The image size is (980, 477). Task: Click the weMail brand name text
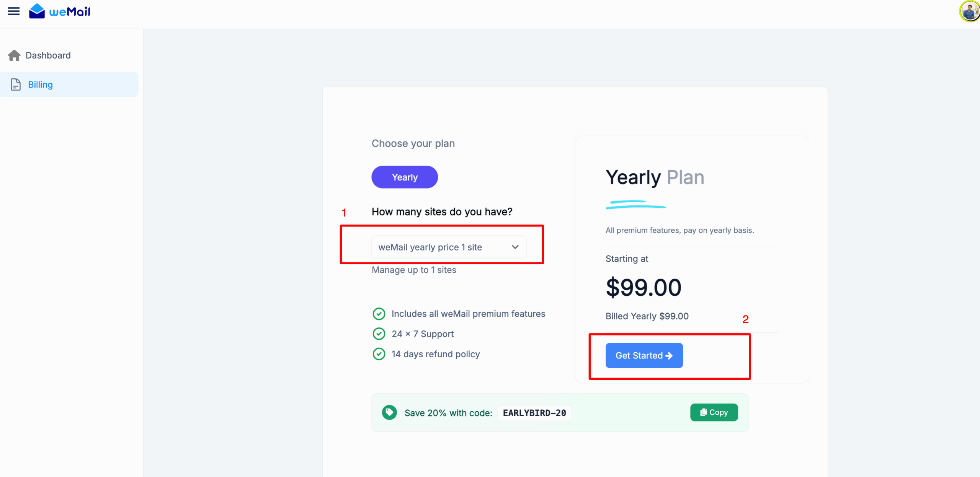click(70, 12)
